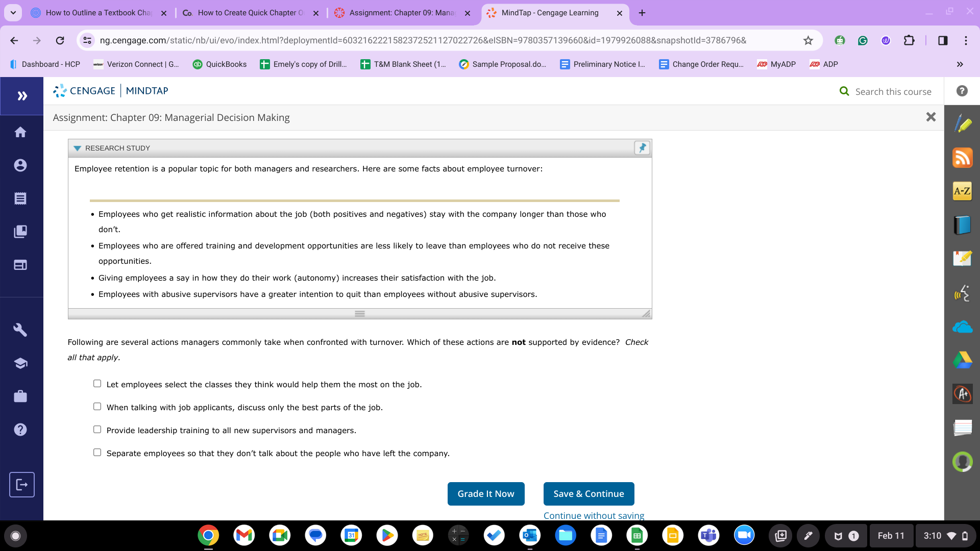This screenshot has width=980, height=551.
Task: Pin the Research Study panel
Action: (642, 148)
